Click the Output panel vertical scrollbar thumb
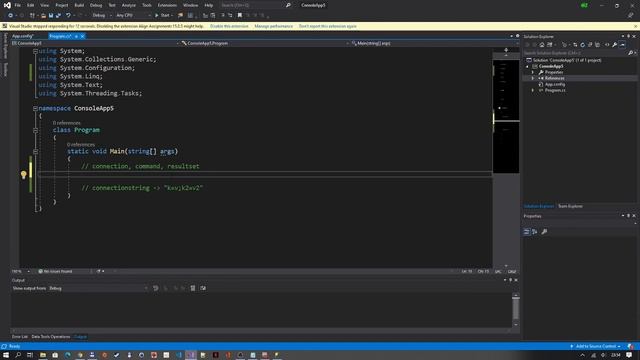Image resolution: width=640 pixels, height=360 pixels. [x=516, y=309]
